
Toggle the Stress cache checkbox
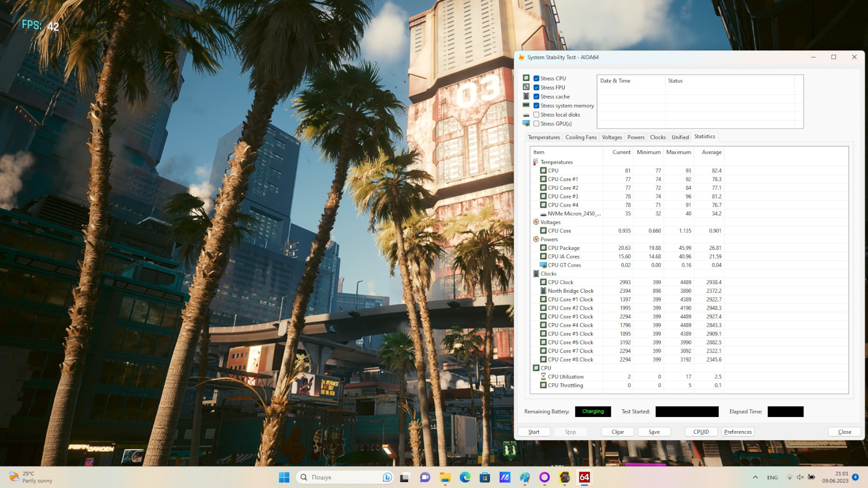536,97
